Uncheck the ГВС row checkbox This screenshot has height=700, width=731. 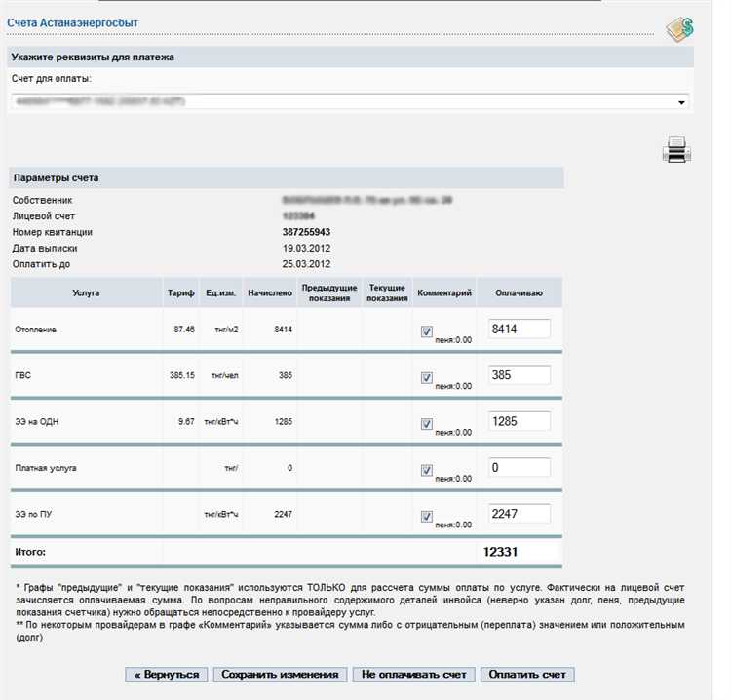(x=427, y=377)
